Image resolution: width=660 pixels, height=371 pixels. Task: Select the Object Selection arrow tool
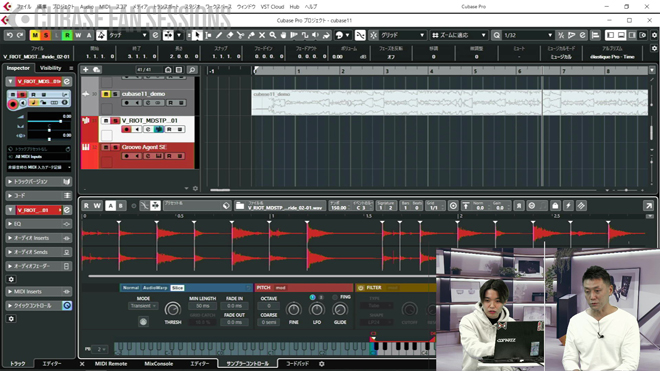(x=197, y=35)
